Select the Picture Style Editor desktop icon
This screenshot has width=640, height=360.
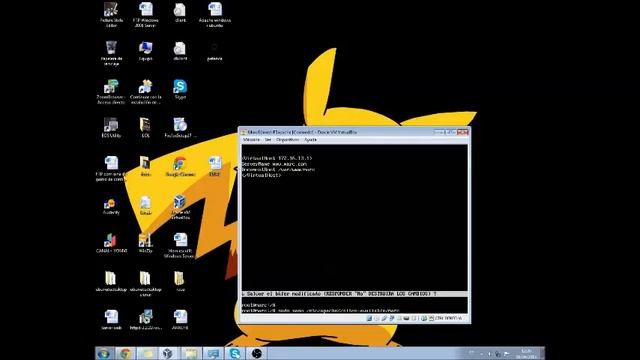[x=111, y=15]
